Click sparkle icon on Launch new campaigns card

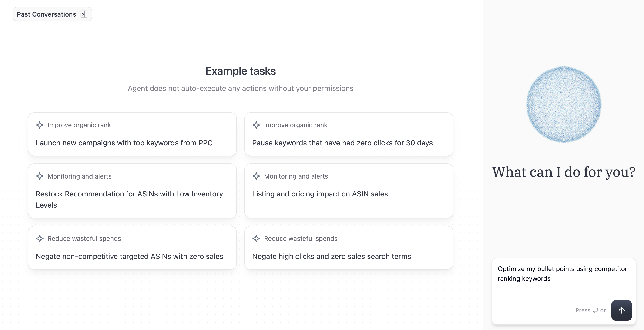tap(40, 125)
